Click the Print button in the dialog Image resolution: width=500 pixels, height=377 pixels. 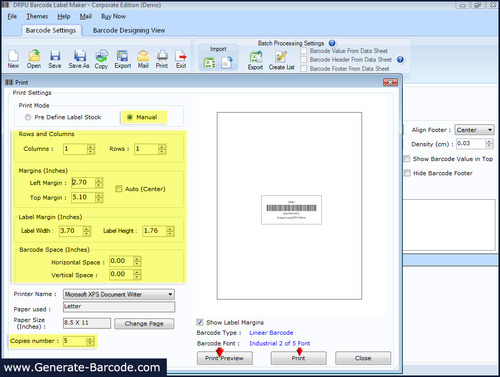click(298, 358)
